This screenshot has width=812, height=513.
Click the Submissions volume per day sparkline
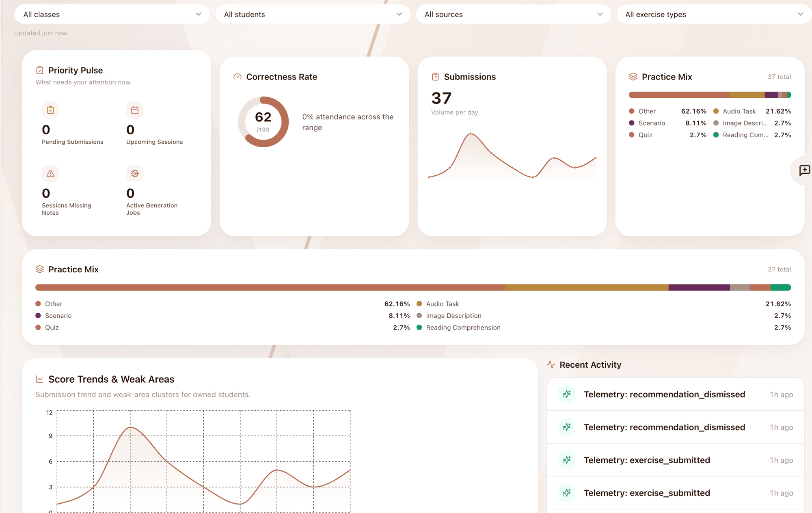[x=512, y=156]
